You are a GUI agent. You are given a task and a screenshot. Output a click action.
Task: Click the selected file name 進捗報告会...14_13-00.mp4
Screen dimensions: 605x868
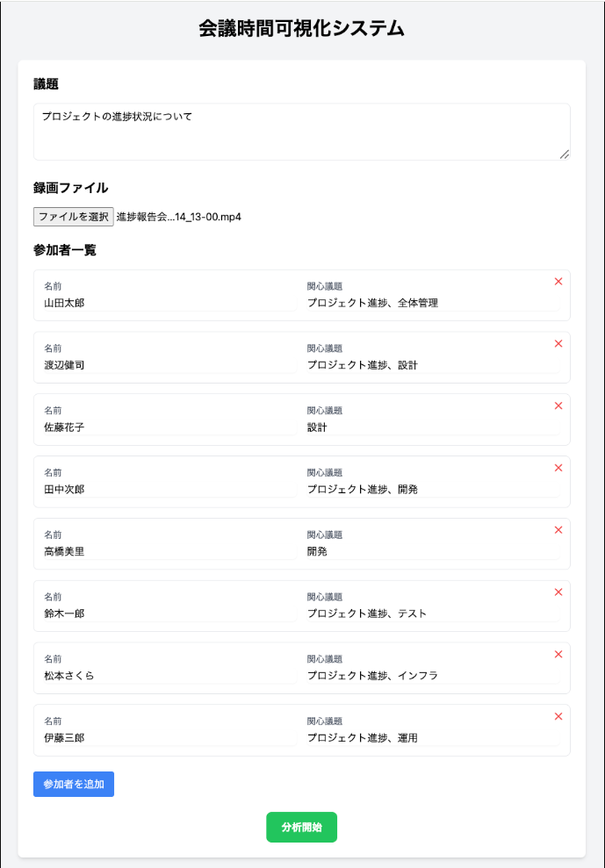point(179,217)
